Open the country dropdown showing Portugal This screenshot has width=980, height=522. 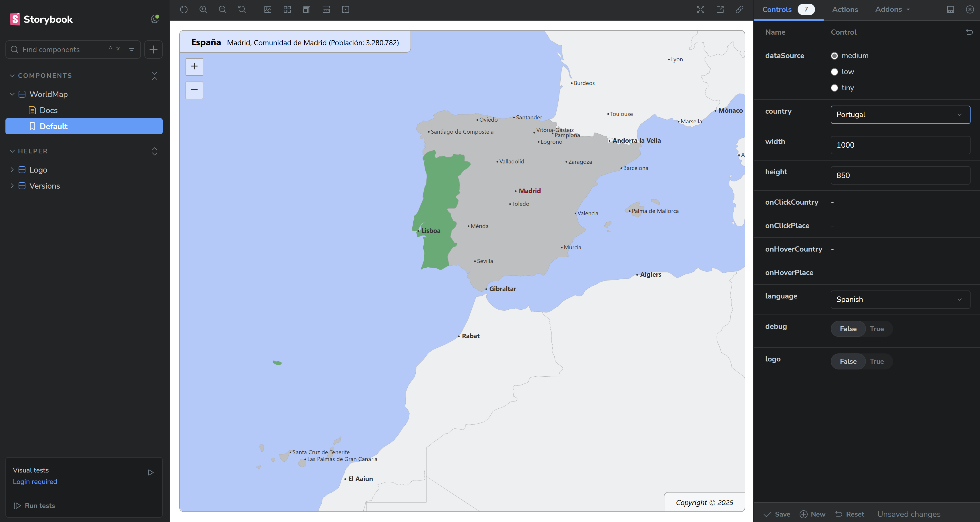point(900,114)
